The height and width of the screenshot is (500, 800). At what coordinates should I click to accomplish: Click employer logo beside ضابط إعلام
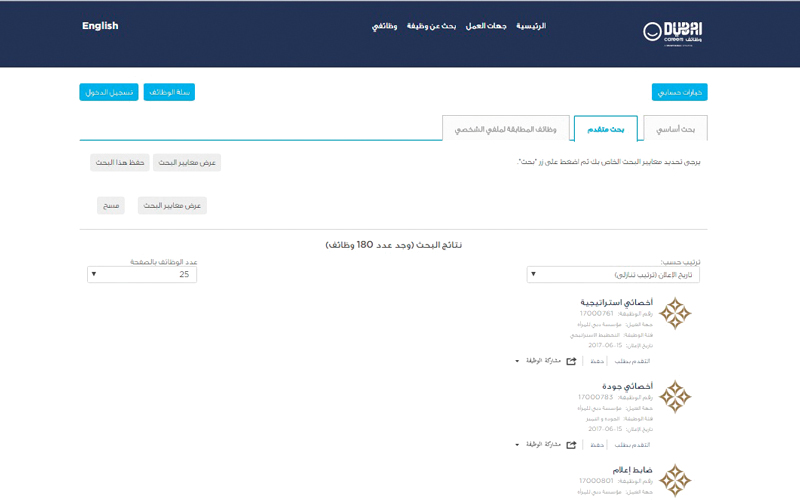[x=675, y=480]
